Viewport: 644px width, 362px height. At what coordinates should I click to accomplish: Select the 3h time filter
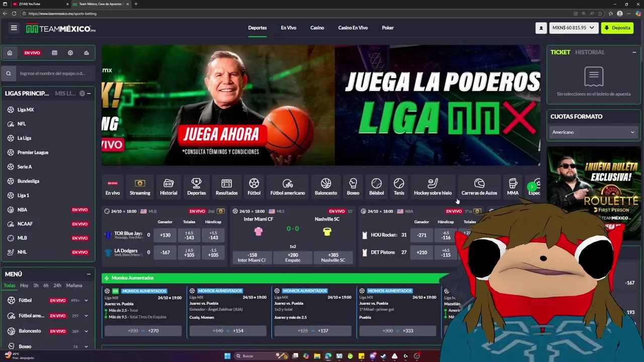click(x=36, y=286)
